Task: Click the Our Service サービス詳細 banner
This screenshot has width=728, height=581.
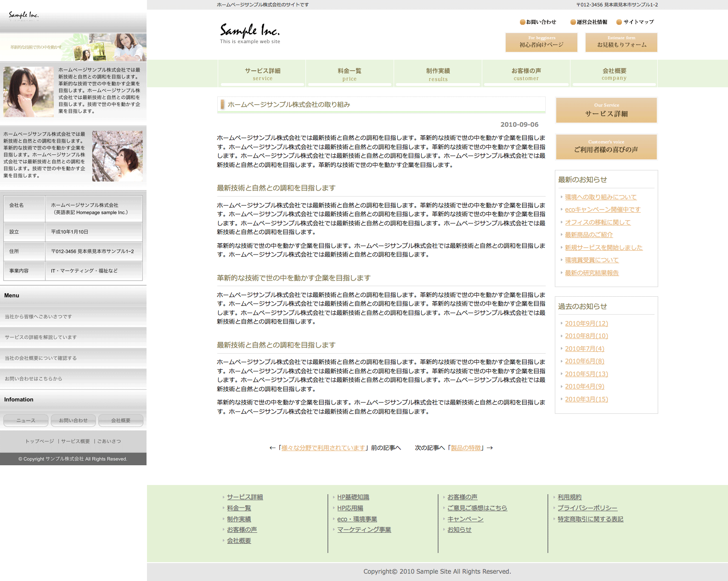Action: point(606,110)
